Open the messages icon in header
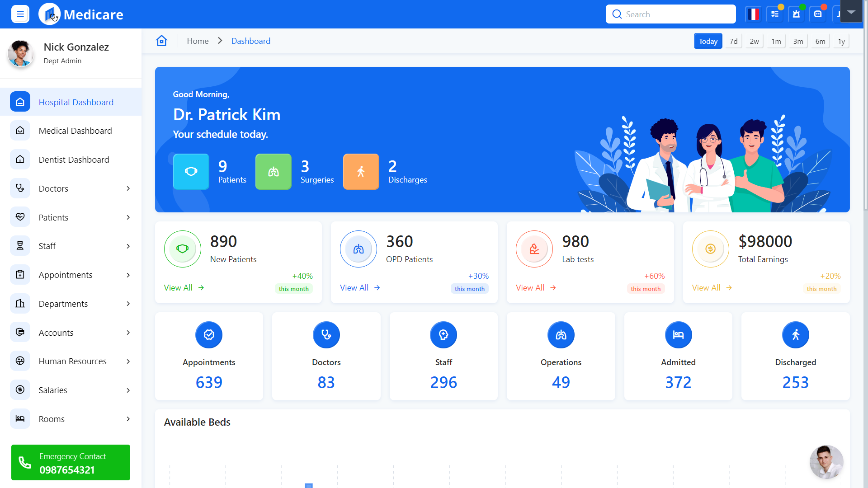The width and height of the screenshot is (868, 488). [818, 14]
